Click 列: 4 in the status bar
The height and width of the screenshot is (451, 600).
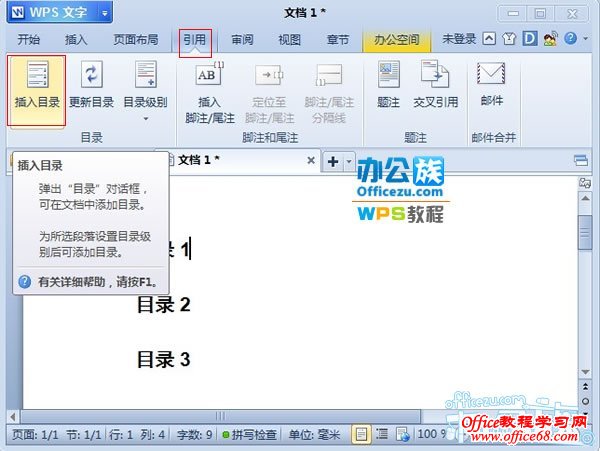point(152,435)
